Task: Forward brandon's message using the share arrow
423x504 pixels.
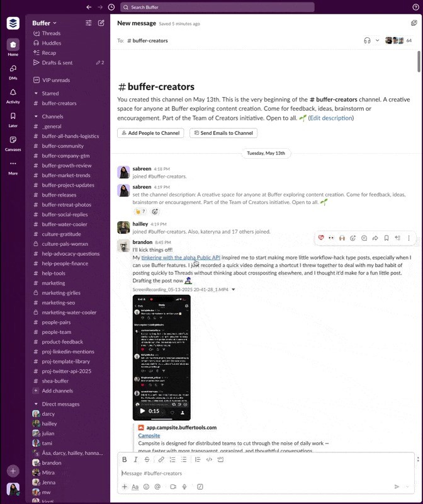Action: pos(375,238)
